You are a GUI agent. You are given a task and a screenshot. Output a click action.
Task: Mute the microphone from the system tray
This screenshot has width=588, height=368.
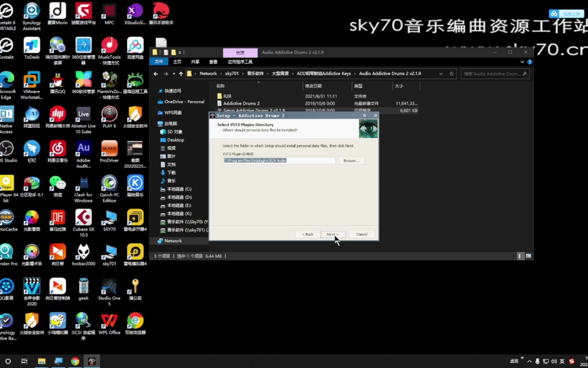538,361
